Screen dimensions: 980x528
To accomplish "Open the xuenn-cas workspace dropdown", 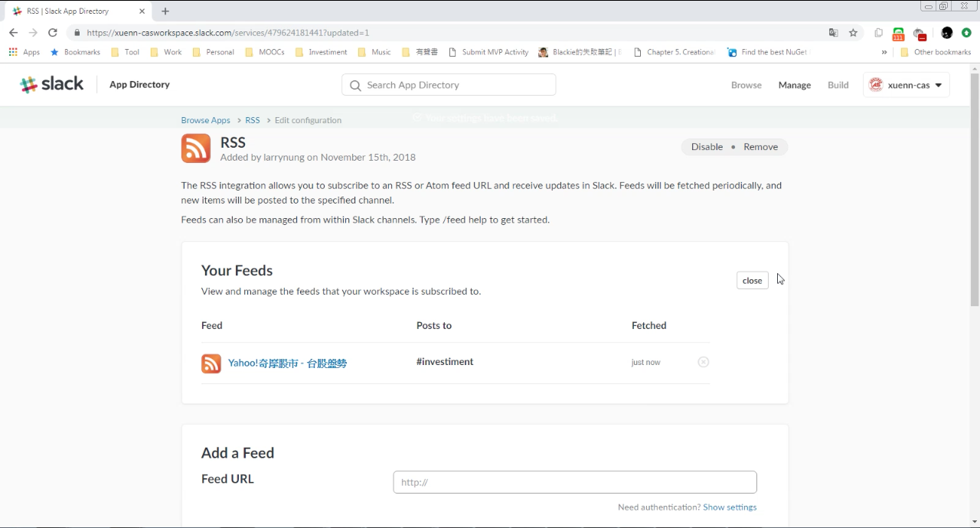I will (906, 85).
